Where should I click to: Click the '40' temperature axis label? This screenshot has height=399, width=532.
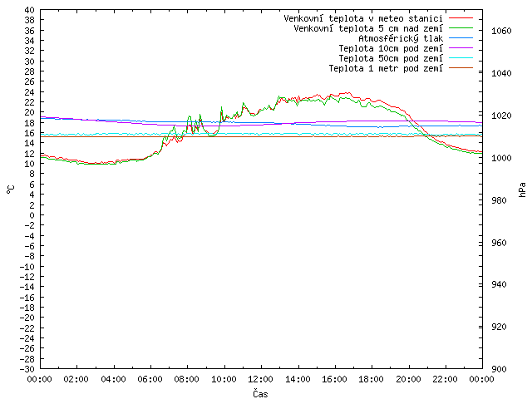(30, 10)
